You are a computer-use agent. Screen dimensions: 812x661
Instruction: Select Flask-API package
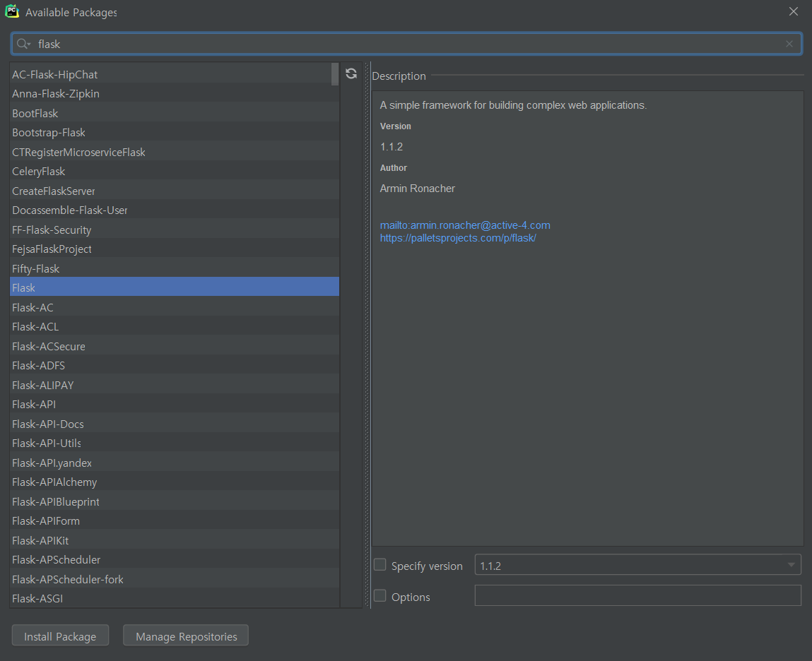point(175,404)
